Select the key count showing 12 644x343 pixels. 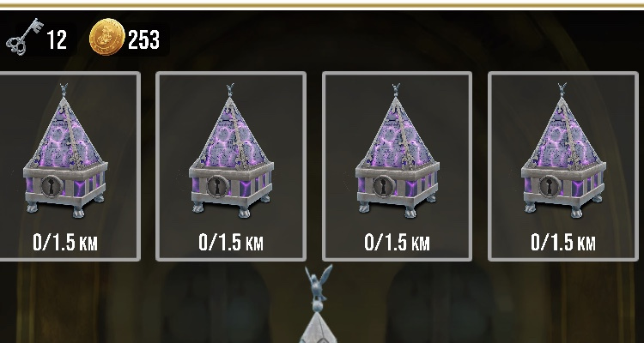[57, 40]
